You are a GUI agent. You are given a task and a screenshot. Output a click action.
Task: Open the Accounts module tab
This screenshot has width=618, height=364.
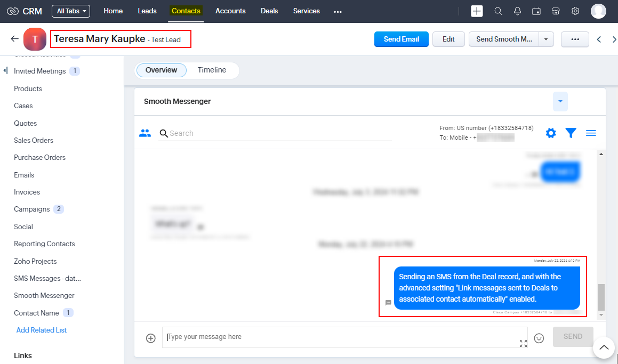click(230, 11)
